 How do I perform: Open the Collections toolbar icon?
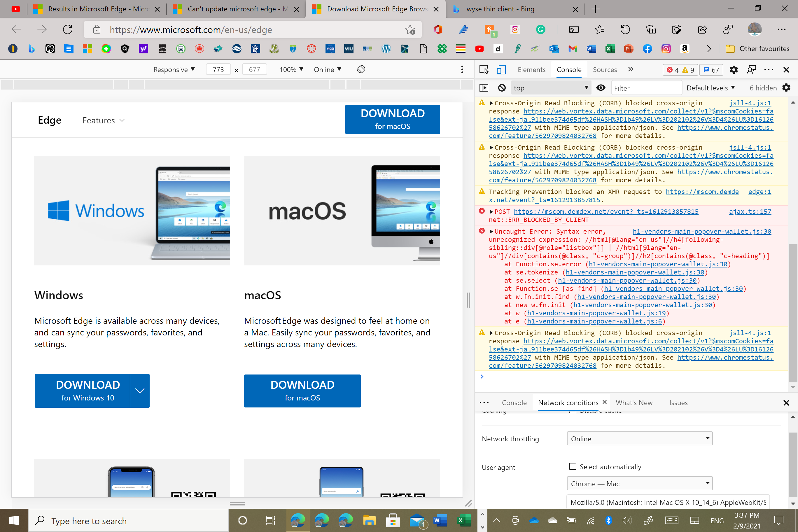(x=651, y=29)
